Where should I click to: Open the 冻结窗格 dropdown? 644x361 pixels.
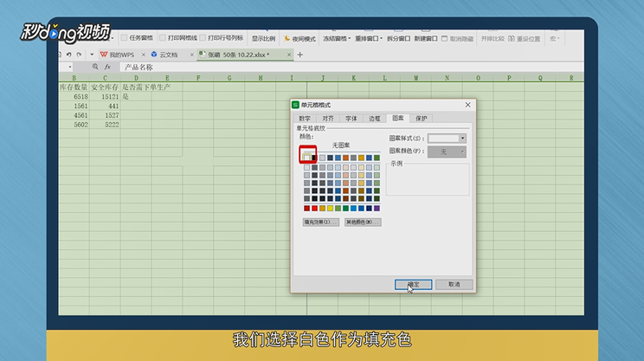337,39
